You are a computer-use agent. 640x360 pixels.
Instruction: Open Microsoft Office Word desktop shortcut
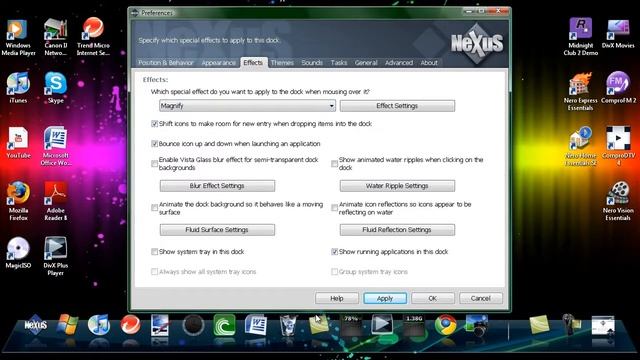coord(56,146)
